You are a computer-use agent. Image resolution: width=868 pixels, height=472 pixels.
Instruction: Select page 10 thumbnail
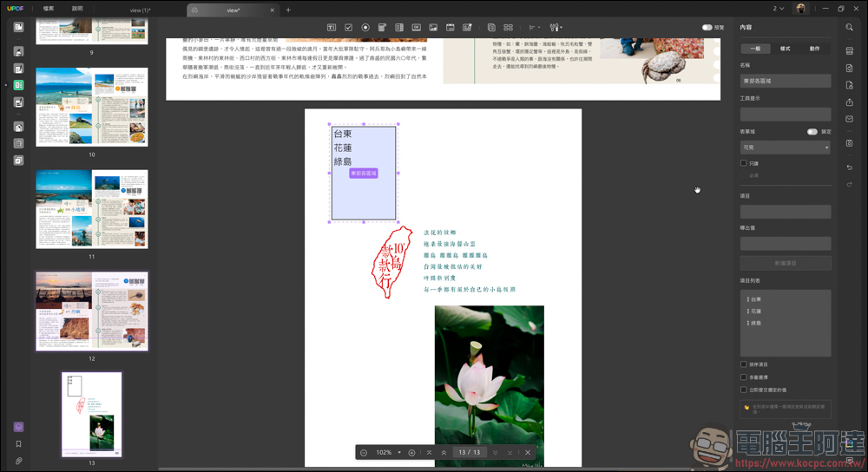pos(92,107)
